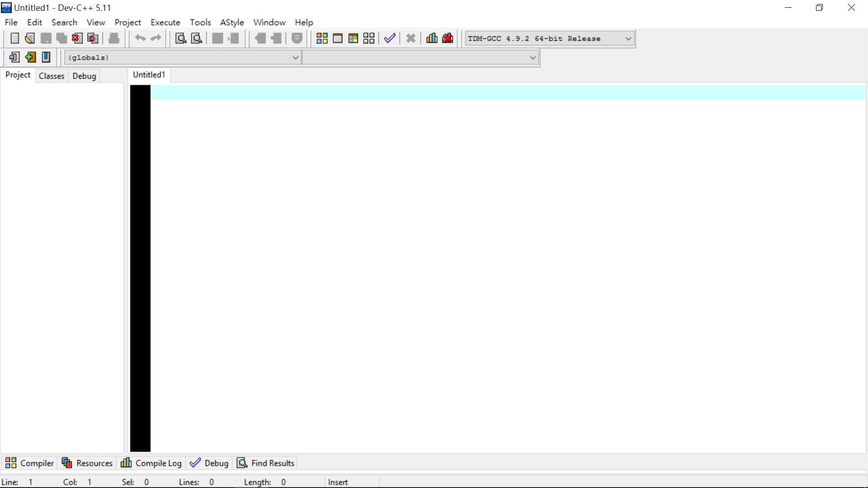This screenshot has width=868, height=488.
Task: Click the New file icon
Action: (x=14, y=38)
